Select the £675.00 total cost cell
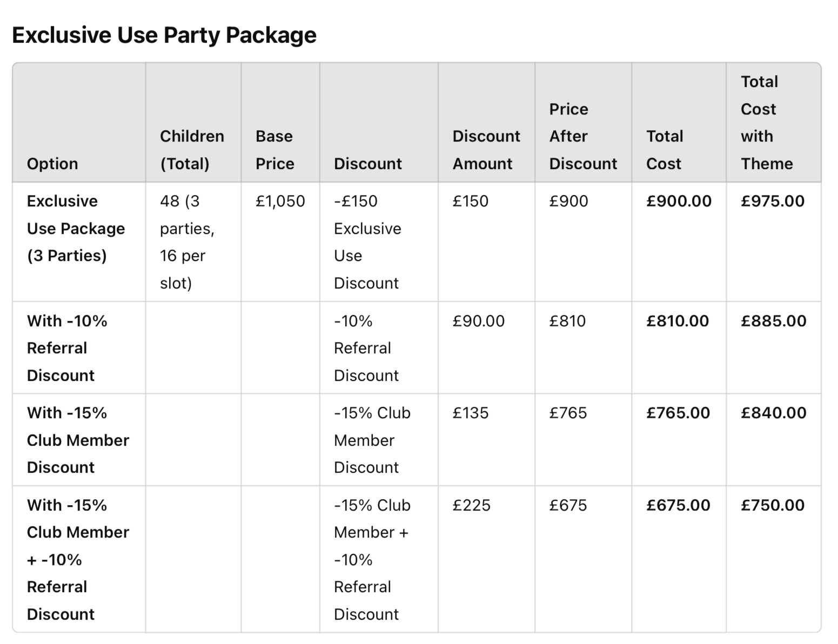Image resolution: width=838 pixels, height=644 pixels. tap(678, 505)
